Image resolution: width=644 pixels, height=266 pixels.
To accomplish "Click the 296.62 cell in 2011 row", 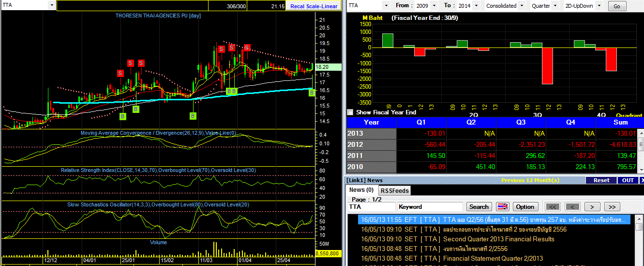I will point(521,156).
